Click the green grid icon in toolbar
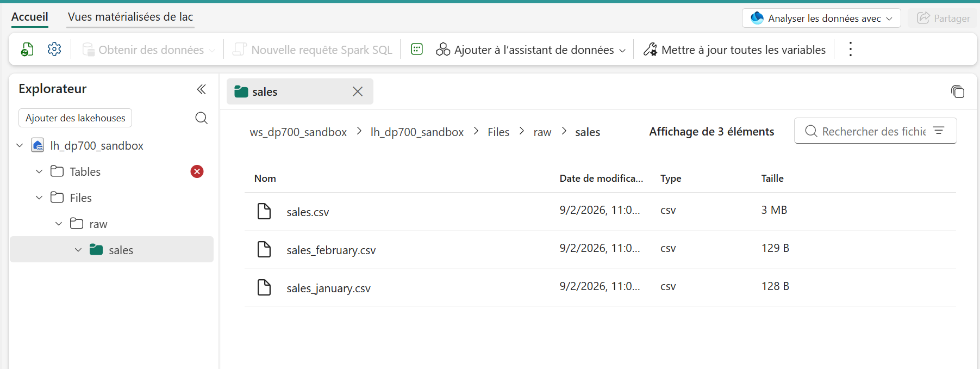Viewport: 980px width, 369px height. 417,50
